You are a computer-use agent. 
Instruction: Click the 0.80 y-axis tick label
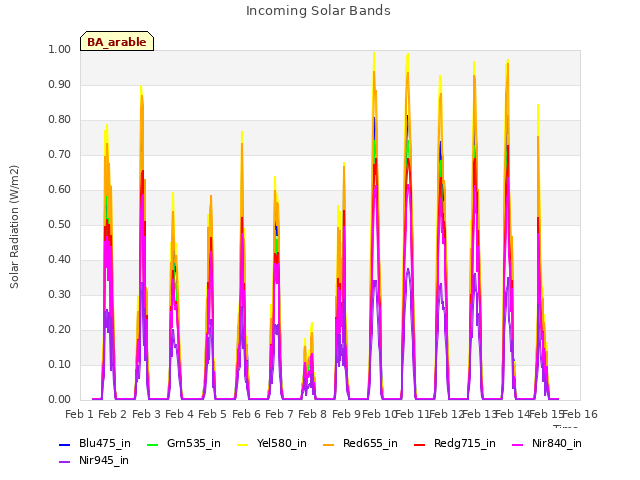(60, 120)
